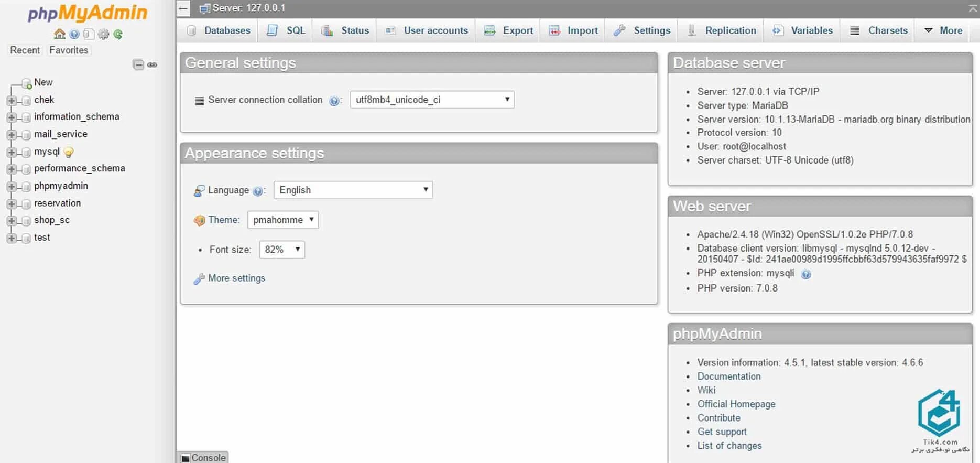
Task: Expand the test database node
Action: [12, 239]
